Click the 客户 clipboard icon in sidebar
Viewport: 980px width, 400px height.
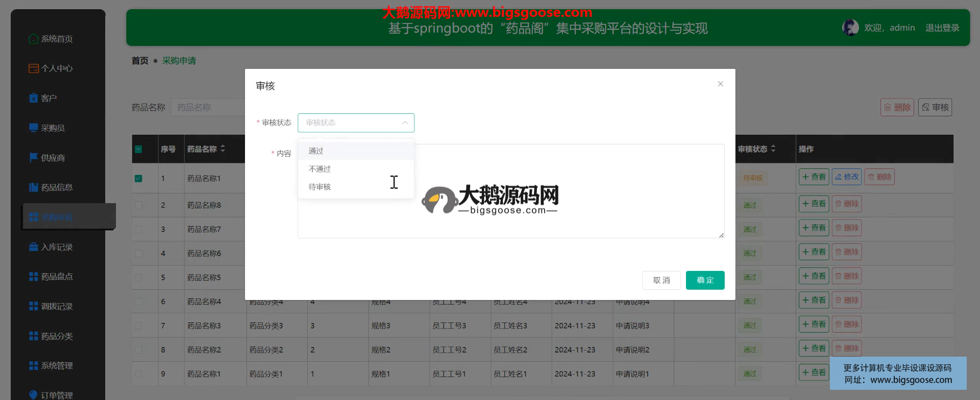click(34, 98)
